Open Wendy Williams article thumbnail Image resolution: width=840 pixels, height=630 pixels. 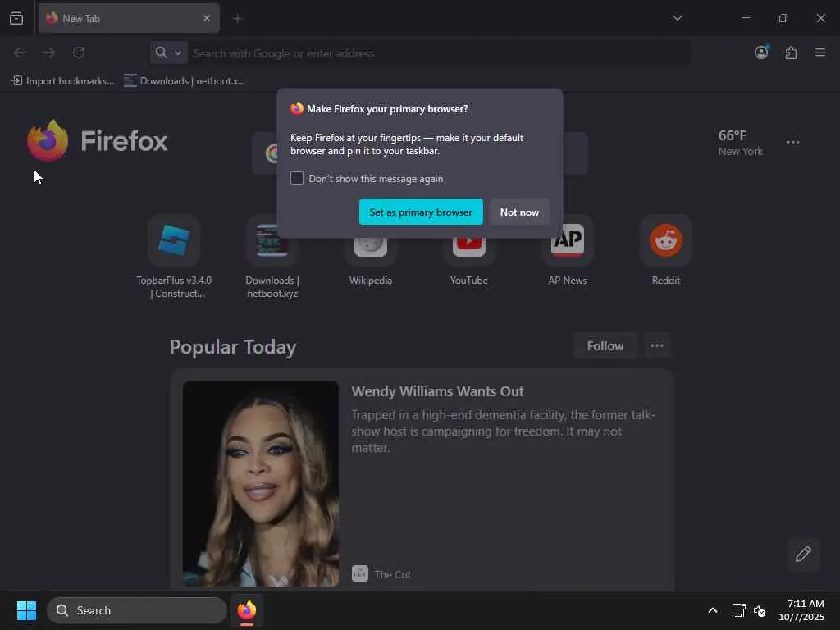click(260, 484)
